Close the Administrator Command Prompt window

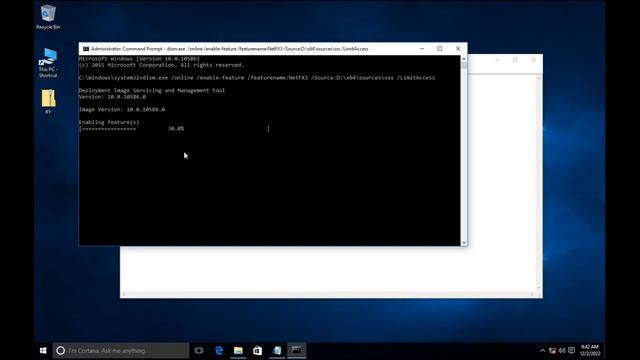[458, 49]
